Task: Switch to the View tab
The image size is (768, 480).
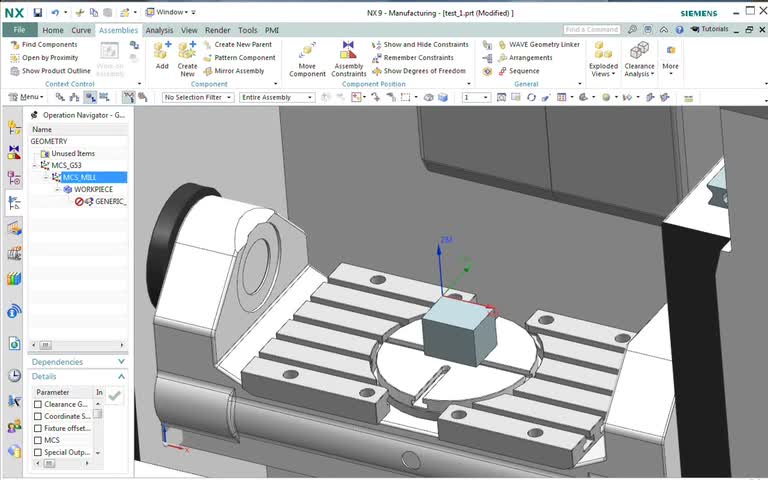Action: tap(189, 30)
